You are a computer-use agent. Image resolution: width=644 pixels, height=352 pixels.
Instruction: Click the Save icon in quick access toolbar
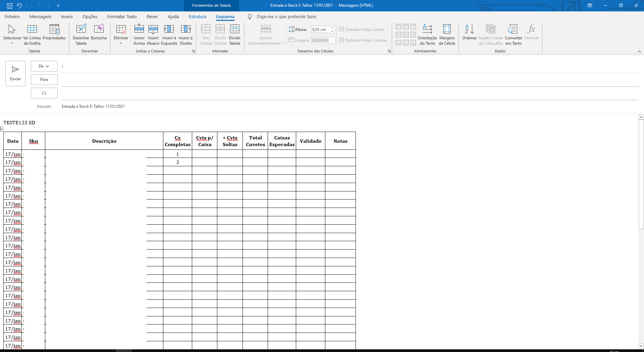coord(10,6)
